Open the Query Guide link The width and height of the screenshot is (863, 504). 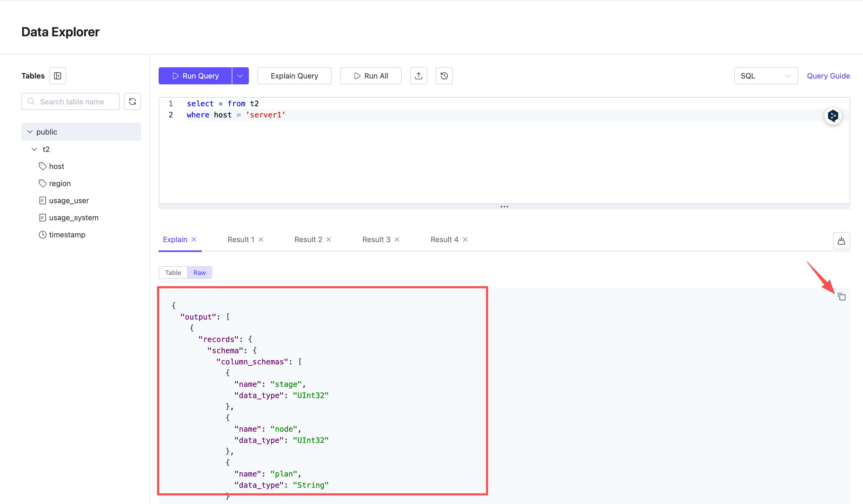pyautogui.click(x=828, y=76)
